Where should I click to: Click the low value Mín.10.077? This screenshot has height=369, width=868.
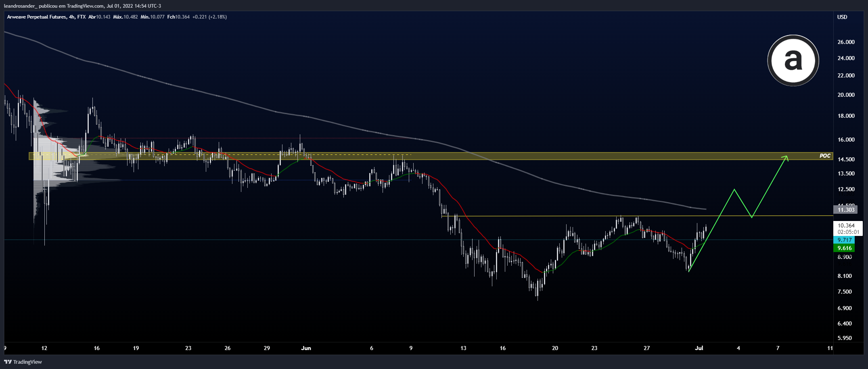153,17
